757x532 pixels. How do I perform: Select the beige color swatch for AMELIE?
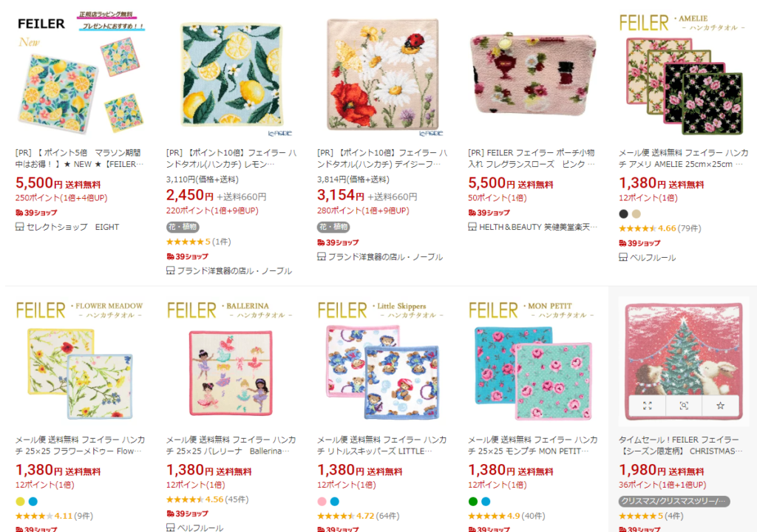tap(637, 214)
